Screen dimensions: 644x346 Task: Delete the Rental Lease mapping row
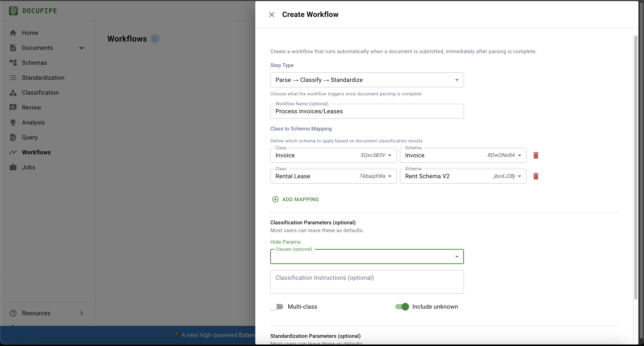coord(536,176)
